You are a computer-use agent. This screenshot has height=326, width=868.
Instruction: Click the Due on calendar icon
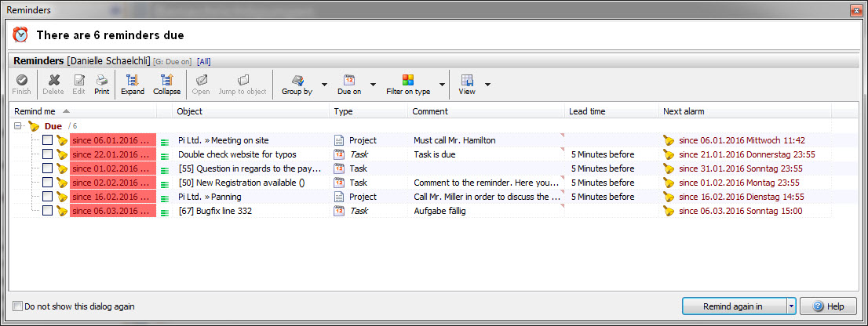coord(349,80)
